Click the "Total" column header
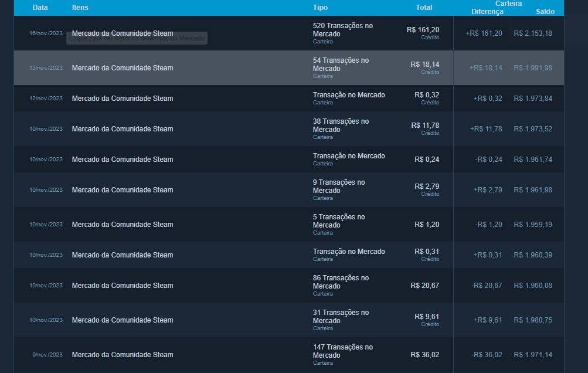The image size is (588, 373). coord(424,8)
